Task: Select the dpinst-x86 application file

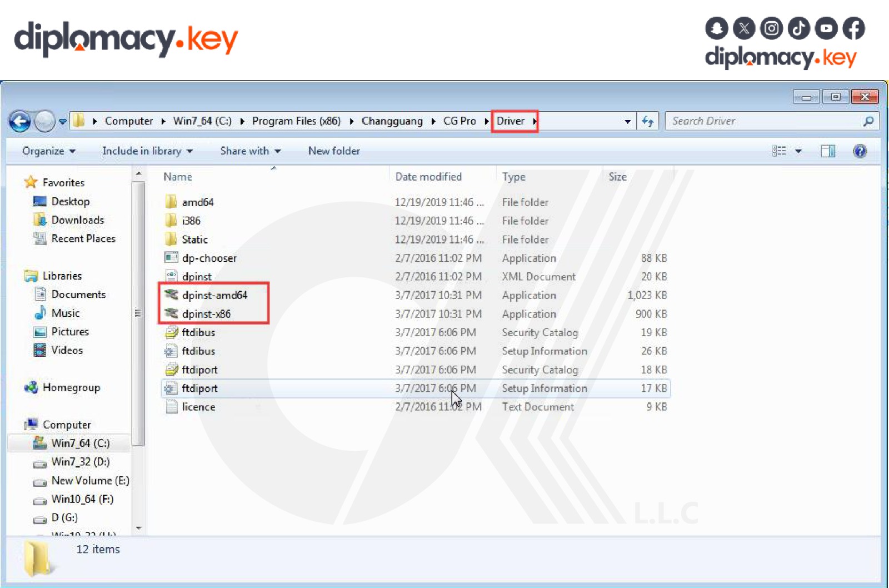Action: point(206,314)
